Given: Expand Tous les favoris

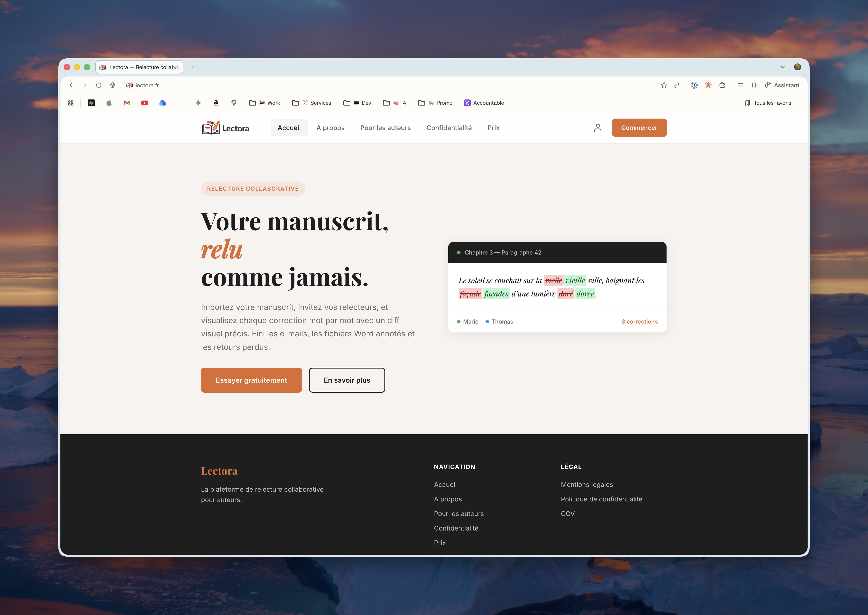Looking at the screenshot, I should coord(768,103).
